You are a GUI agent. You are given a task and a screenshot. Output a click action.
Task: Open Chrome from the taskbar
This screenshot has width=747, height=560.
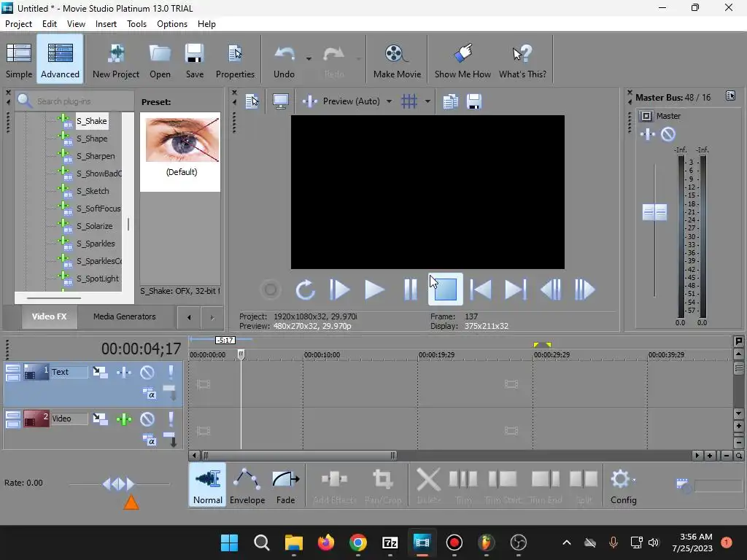click(x=357, y=542)
